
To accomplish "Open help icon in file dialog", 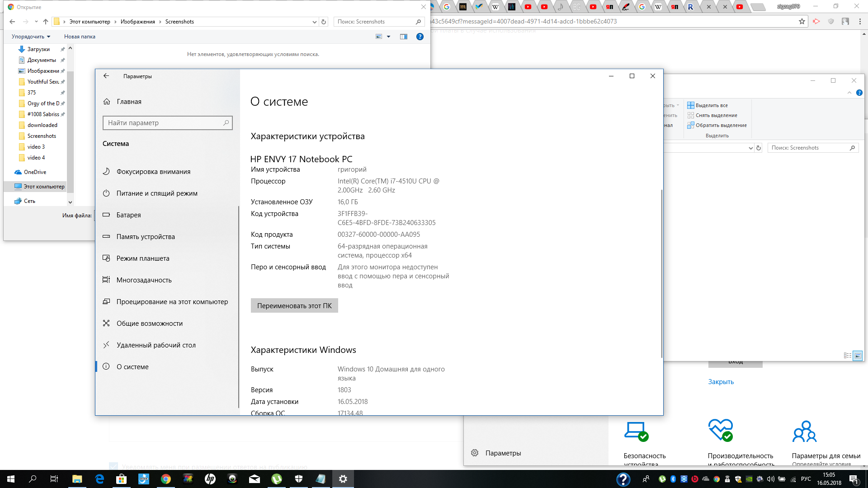I will (420, 37).
